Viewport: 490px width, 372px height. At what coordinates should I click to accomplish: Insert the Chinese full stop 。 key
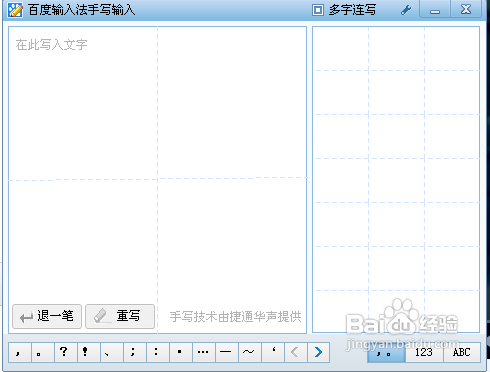[x=43, y=352]
